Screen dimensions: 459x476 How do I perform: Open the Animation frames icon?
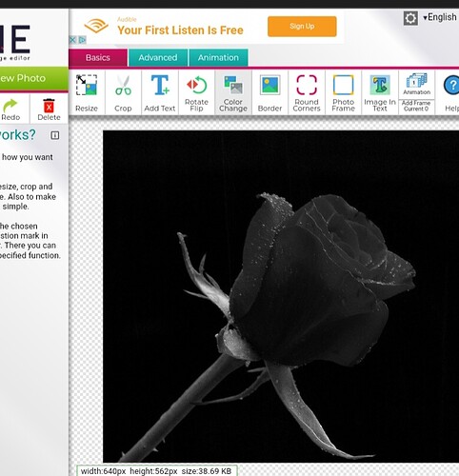[x=416, y=84]
